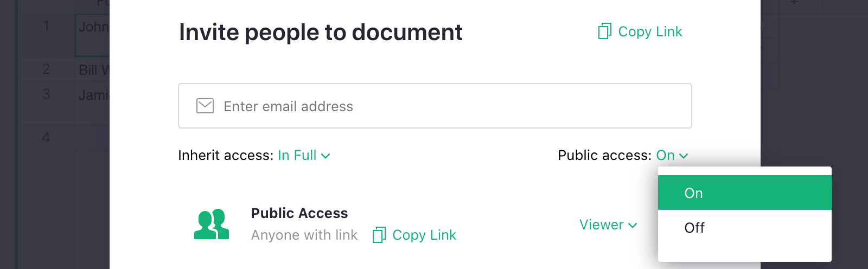
Task: Click the cell containing John
Action: coord(93,27)
